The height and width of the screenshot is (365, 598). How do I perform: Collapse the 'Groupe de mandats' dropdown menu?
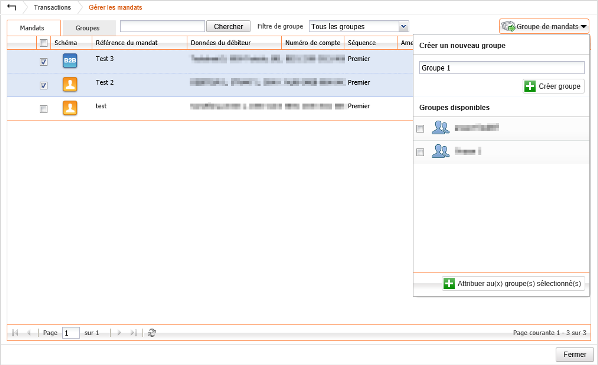(544, 26)
